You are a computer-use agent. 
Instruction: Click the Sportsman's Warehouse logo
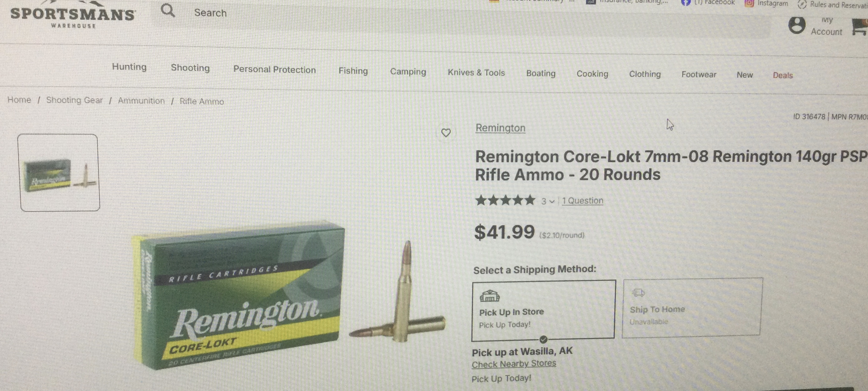click(x=73, y=16)
